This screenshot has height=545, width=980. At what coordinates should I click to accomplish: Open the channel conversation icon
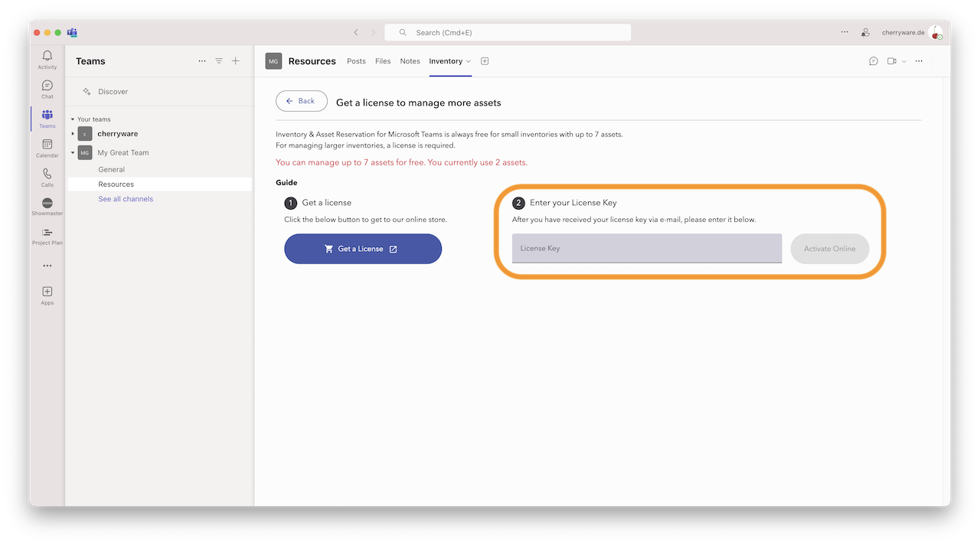pos(874,61)
